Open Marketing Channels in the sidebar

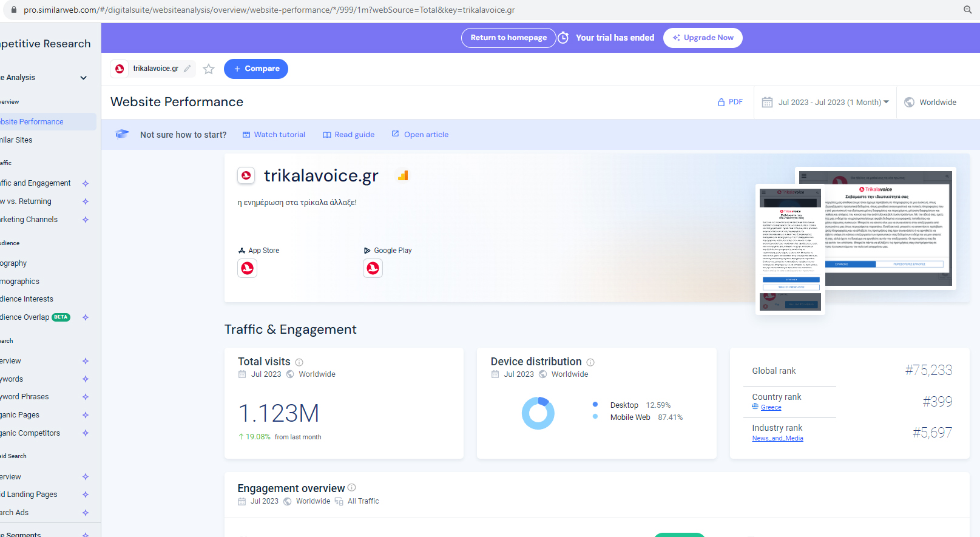[x=30, y=220]
